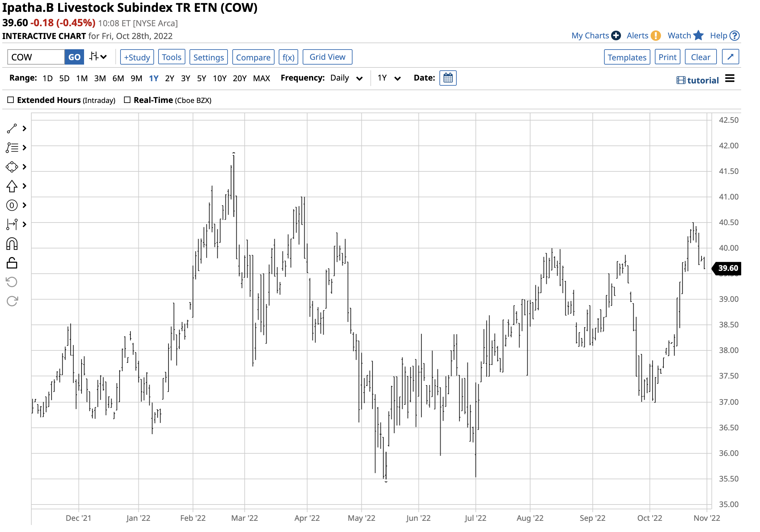Enable the Extended Hours checkbox

[11, 100]
